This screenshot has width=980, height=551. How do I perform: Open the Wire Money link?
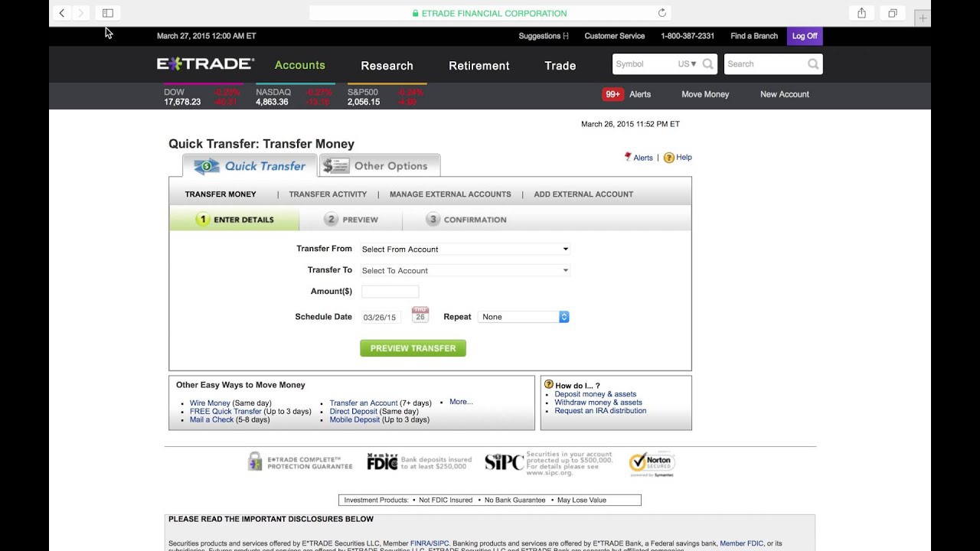coord(210,403)
